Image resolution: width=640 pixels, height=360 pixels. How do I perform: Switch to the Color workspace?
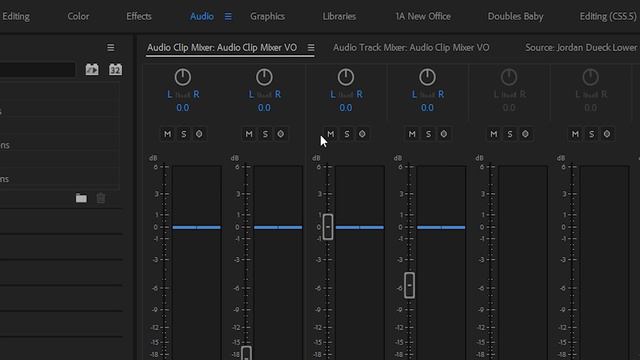coord(78,16)
